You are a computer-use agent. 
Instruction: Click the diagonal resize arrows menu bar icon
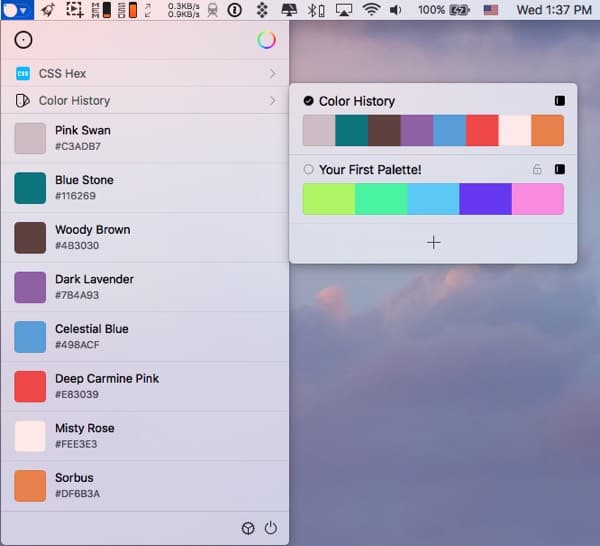pos(148,10)
